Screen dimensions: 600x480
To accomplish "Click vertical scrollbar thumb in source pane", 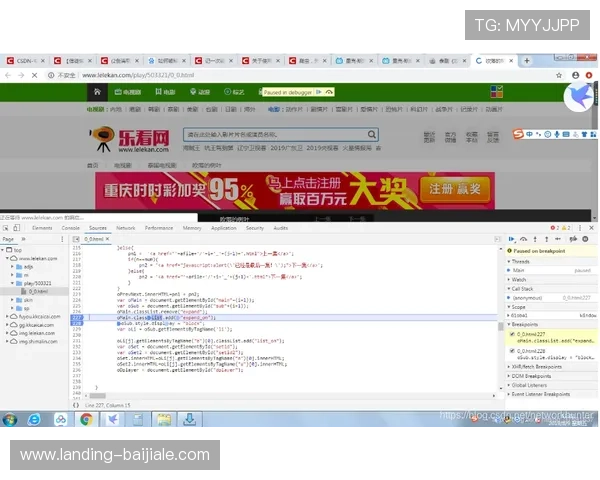I will [500, 327].
